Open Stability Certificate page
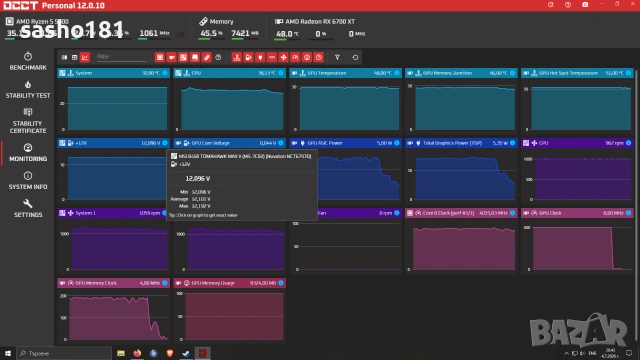 click(28, 121)
